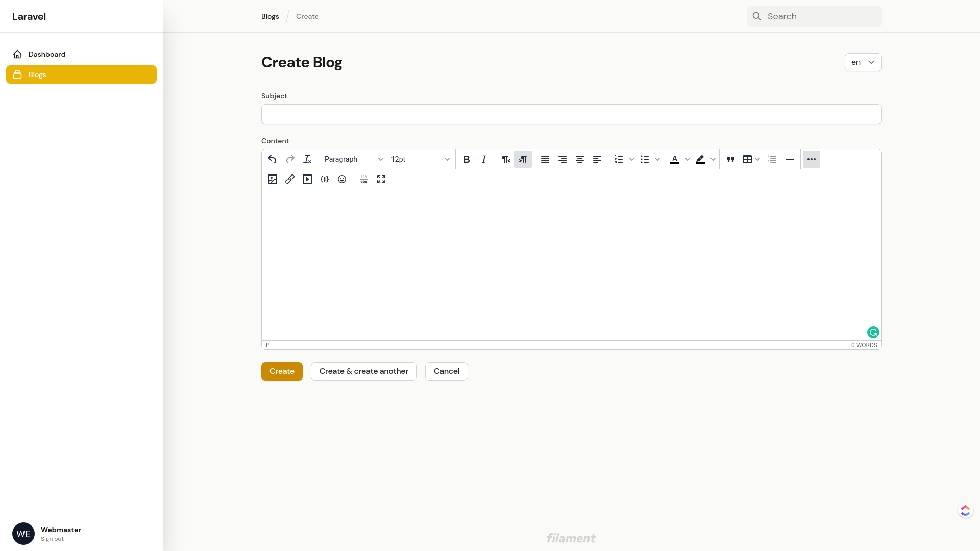Enter fullscreen editor mode

pyautogui.click(x=381, y=179)
